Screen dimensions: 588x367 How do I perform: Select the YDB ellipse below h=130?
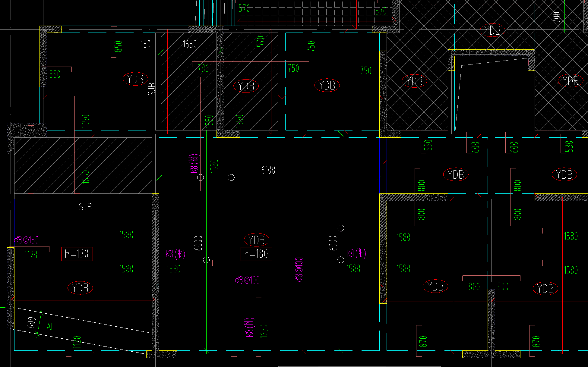point(80,288)
